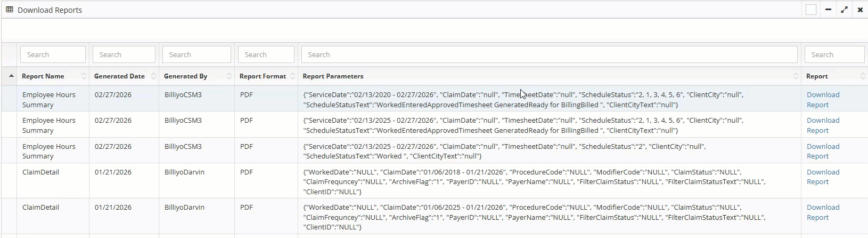Click the sort icon on Report Name column
Screen dimensions: 868x238
pos(84,76)
